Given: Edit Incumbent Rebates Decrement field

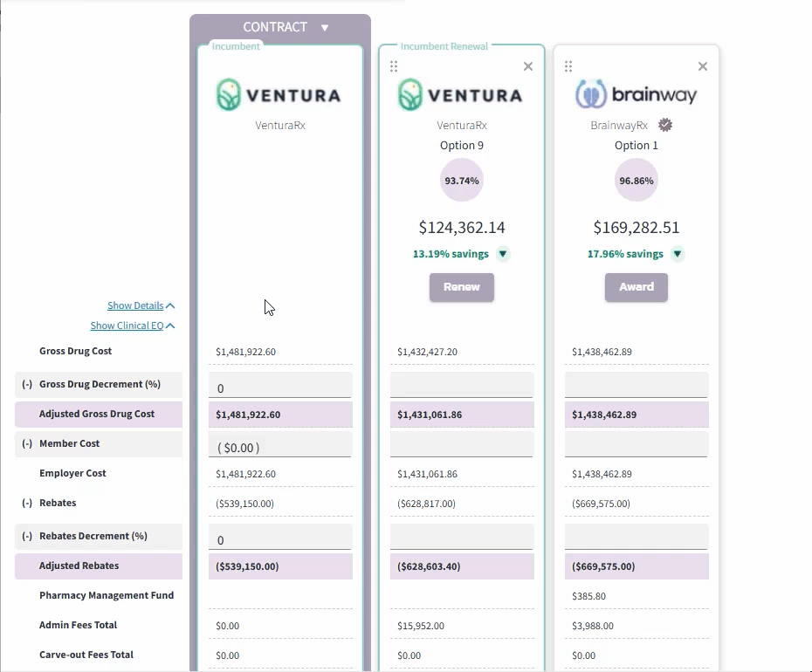Looking at the screenshot, I should point(280,537).
